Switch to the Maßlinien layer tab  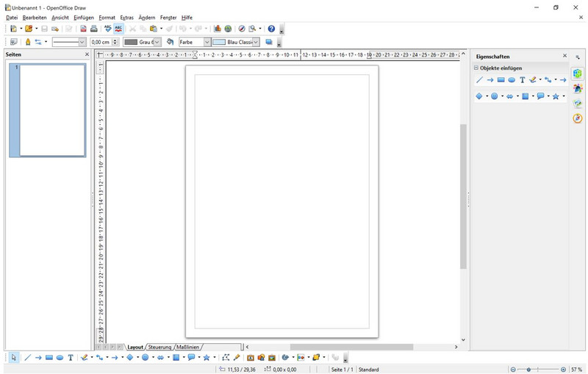[188, 347]
